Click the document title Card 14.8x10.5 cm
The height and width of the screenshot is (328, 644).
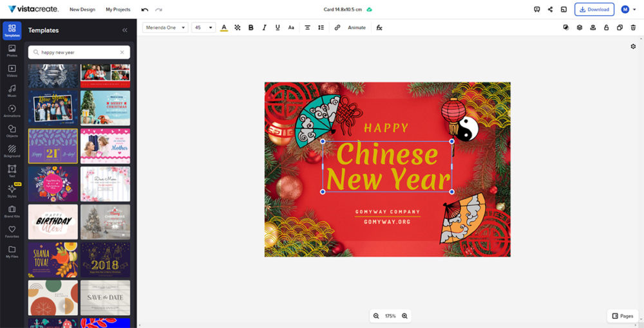pyautogui.click(x=343, y=10)
